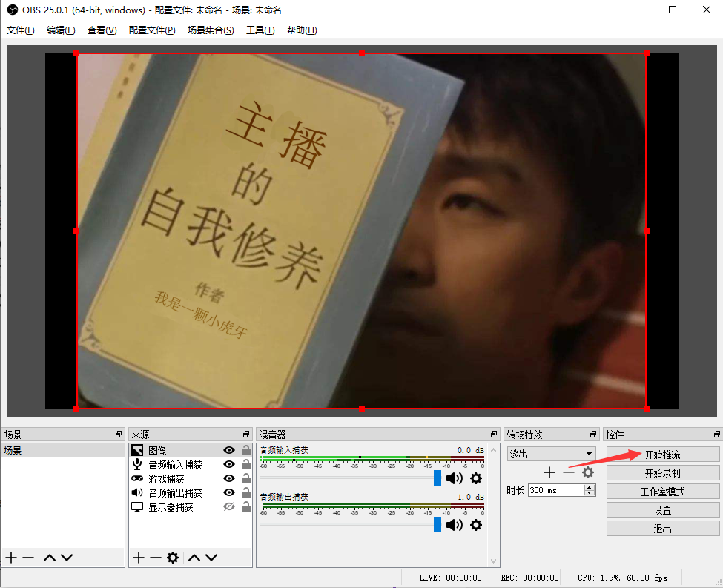Add a transition with the plus icon
This screenshot has width=723, height=588.
[549, 472]
